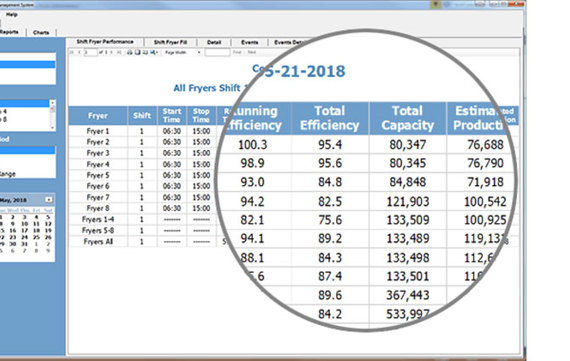Image resolution: width=570 pixels, height=361 pixels.
Task: Click the All Fryers Shift report subtitle
Action: click(210, 88)
